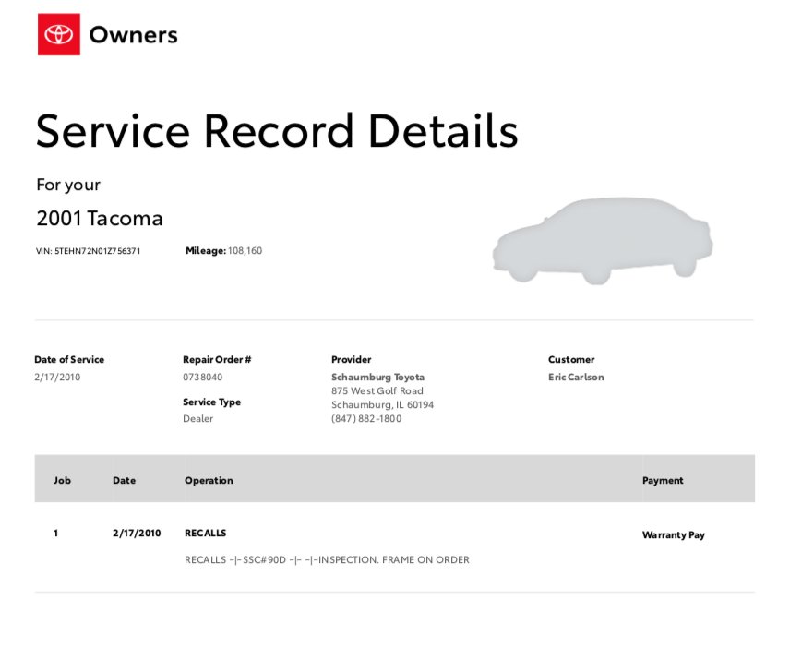
Task: Click the "Date" column header
Action: (x=124, y=481)
